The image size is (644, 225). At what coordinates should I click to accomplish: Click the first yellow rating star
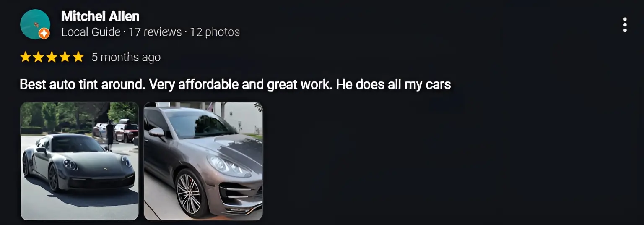coord(26,57)
